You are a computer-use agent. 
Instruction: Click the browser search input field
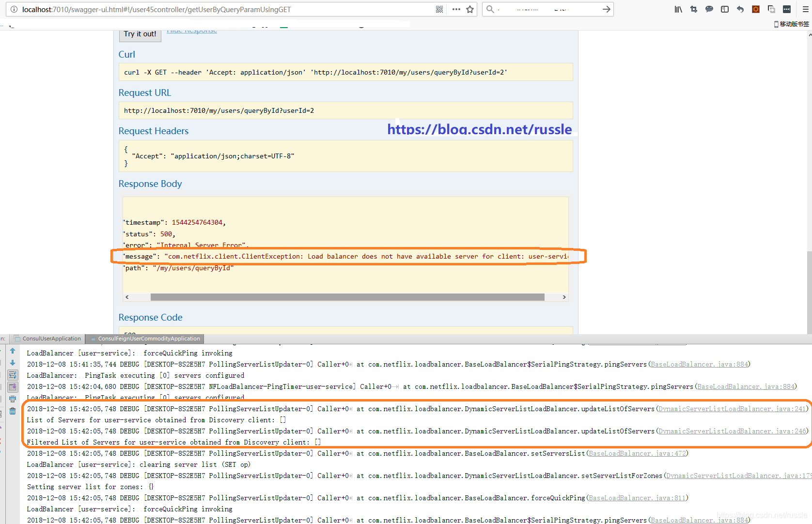pyautogui.click(x=547, y=9)
